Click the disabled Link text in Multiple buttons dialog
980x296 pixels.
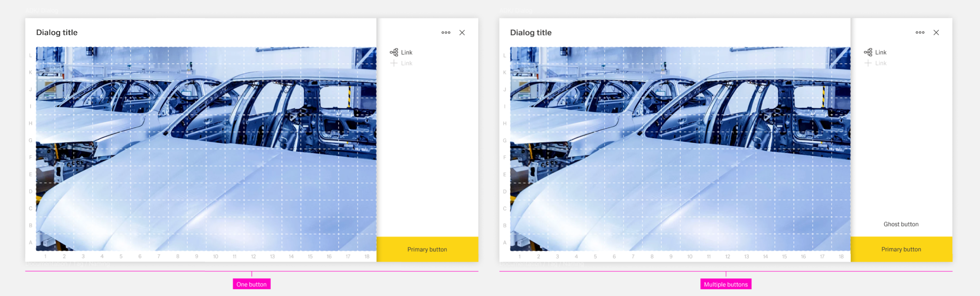[880, 63]
